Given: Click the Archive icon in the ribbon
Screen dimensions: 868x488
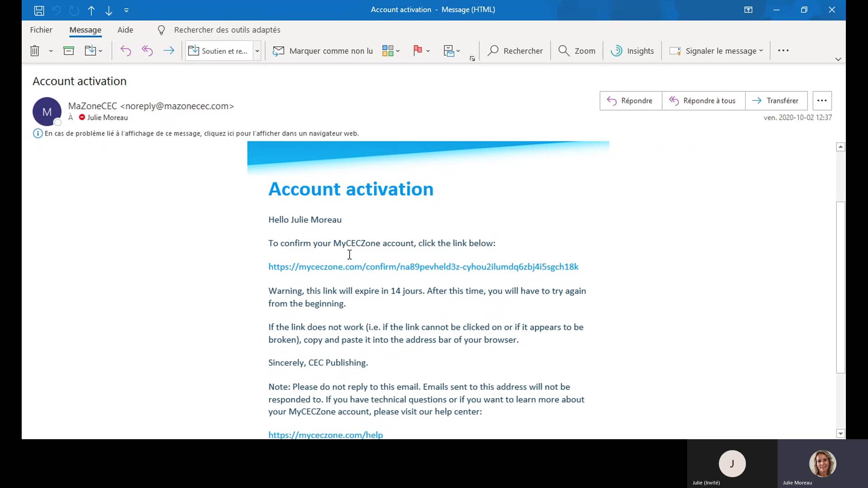Looking at the screenshot, I should click(x=69, y=51).
